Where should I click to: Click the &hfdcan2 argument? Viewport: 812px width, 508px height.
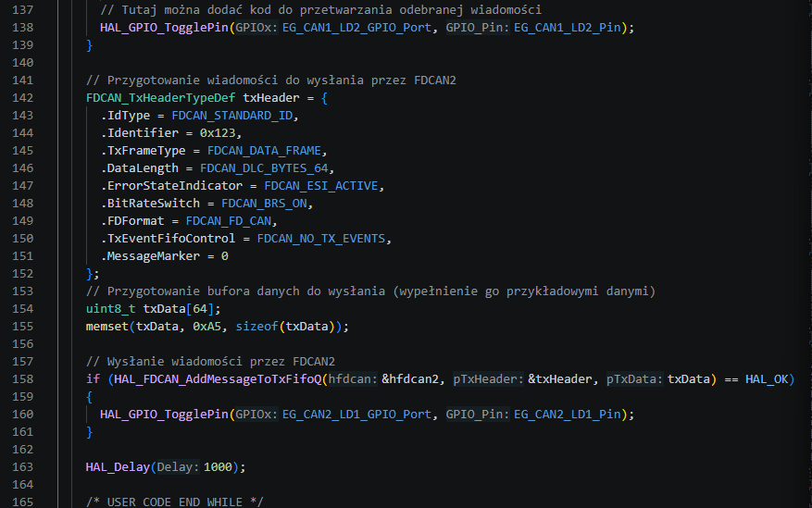point(411,379)
